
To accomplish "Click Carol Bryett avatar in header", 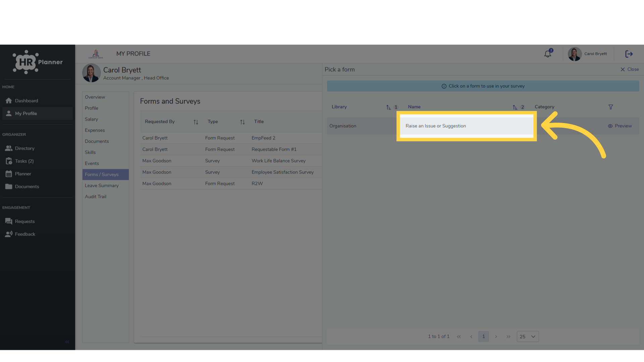I will (x=575, y=54).
